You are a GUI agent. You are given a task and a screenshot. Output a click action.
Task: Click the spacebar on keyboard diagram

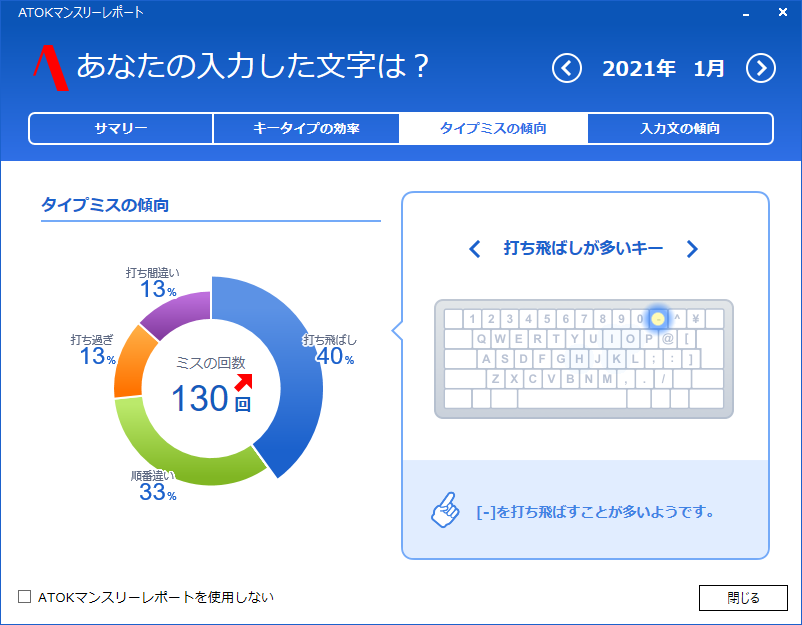click(572, 398)
